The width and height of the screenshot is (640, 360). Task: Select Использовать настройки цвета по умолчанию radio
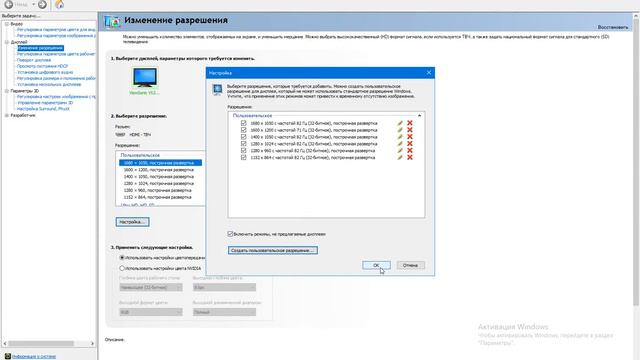click(x=122, y=258)
